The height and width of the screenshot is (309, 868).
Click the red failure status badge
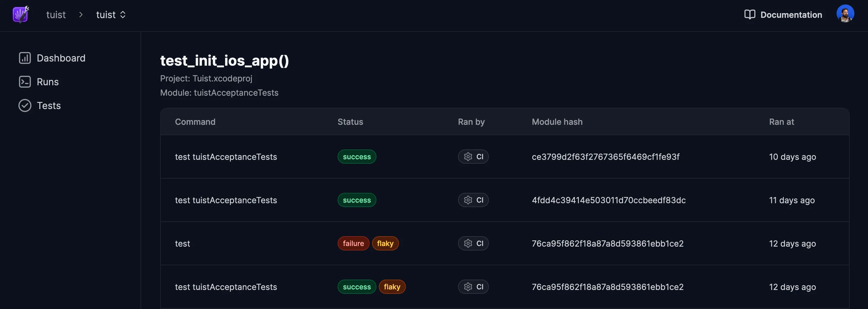click(353, 243)
